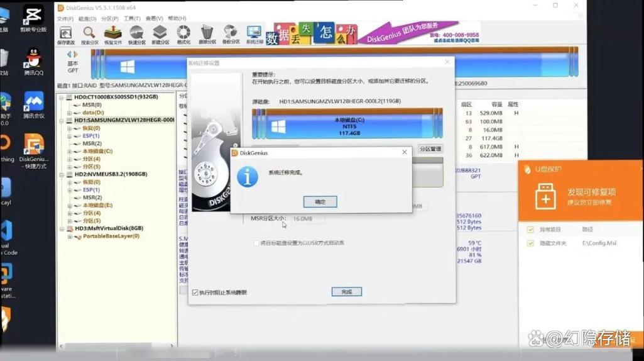Open the 剪映专业版 desktop icon
The image size is (644, 361).
pos(33,19)
